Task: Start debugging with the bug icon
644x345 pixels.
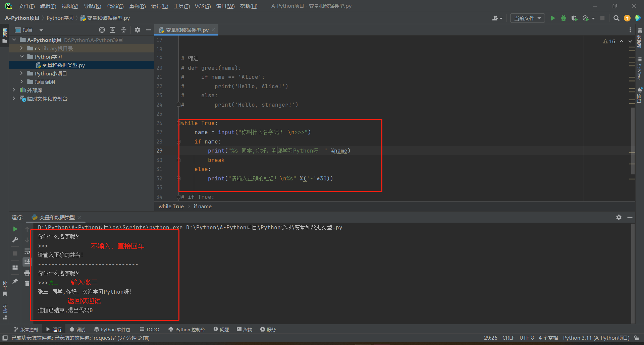Action: click(563, 18)
